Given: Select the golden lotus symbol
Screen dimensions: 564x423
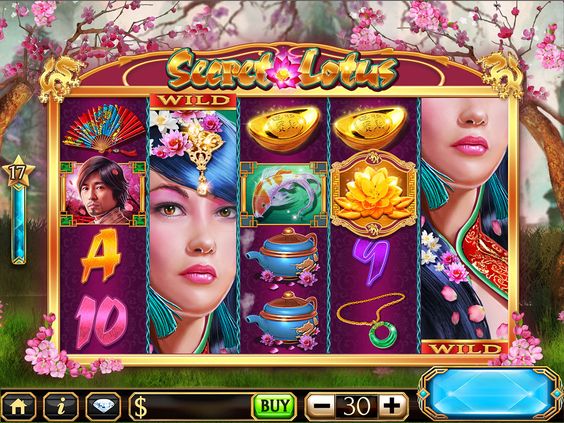Looking at the screenshot, I should tap(374, 194).
